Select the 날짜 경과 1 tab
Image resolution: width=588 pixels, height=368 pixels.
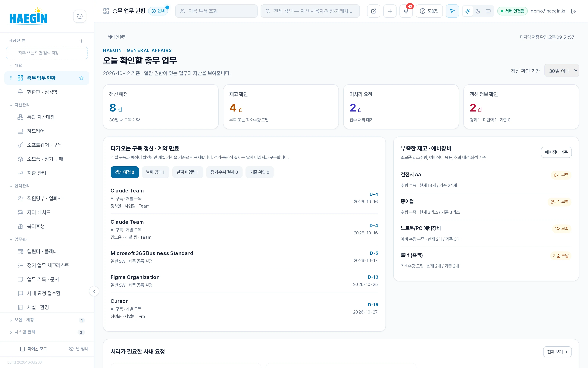pos(155,172)
